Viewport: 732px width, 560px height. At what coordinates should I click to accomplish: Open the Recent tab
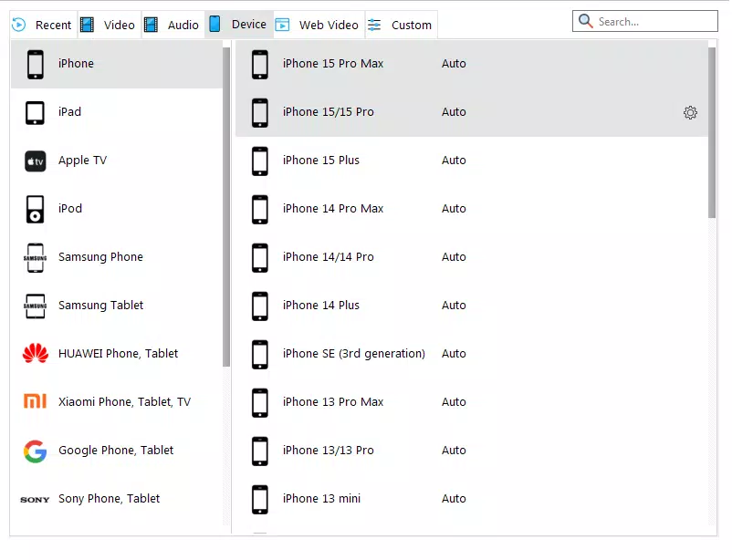coord(43,25)
